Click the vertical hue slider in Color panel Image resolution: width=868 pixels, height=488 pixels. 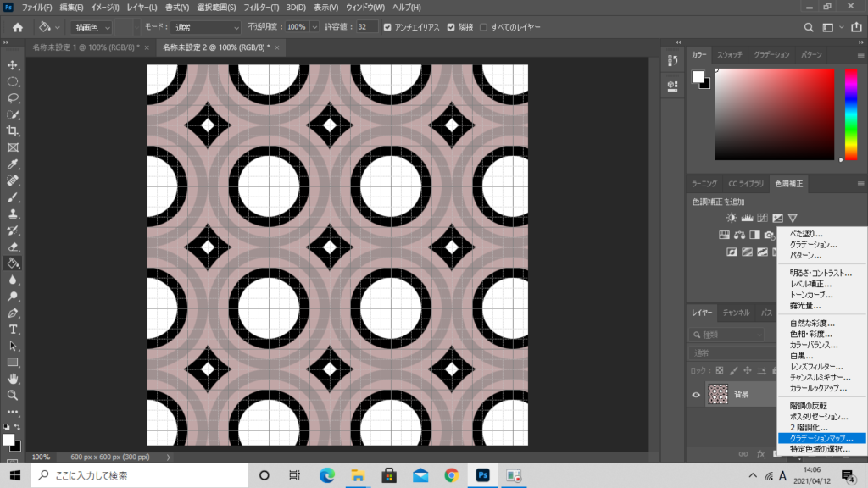tap(851, 114)
